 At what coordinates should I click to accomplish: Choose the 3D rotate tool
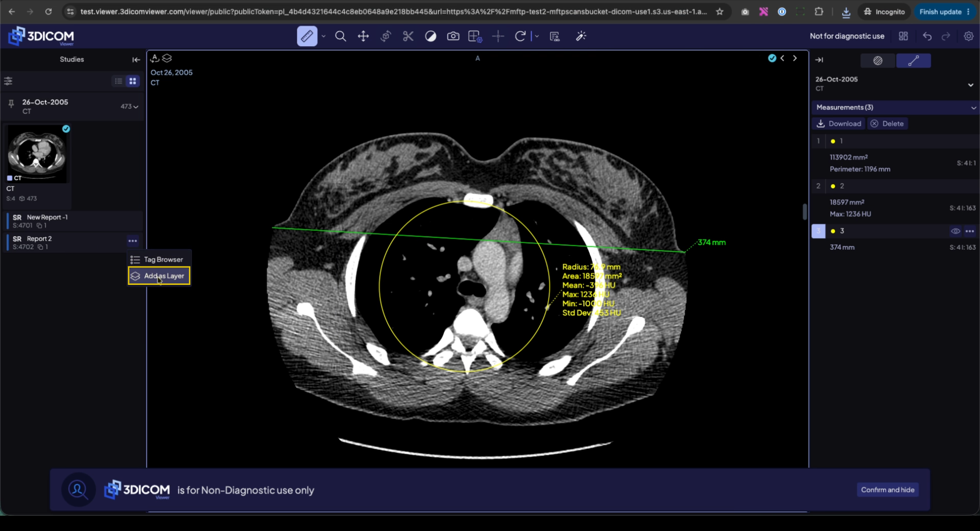[386, 36]
